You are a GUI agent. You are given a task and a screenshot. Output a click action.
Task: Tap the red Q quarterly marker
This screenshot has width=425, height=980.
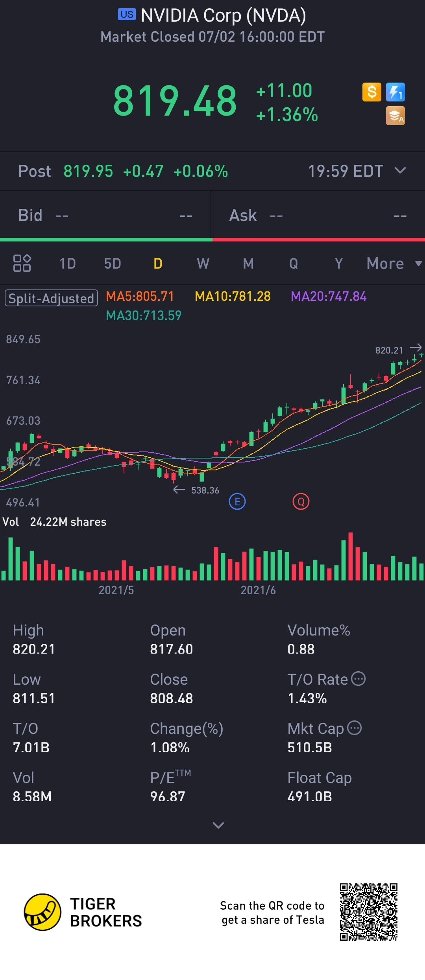click(x=301, y=501)
